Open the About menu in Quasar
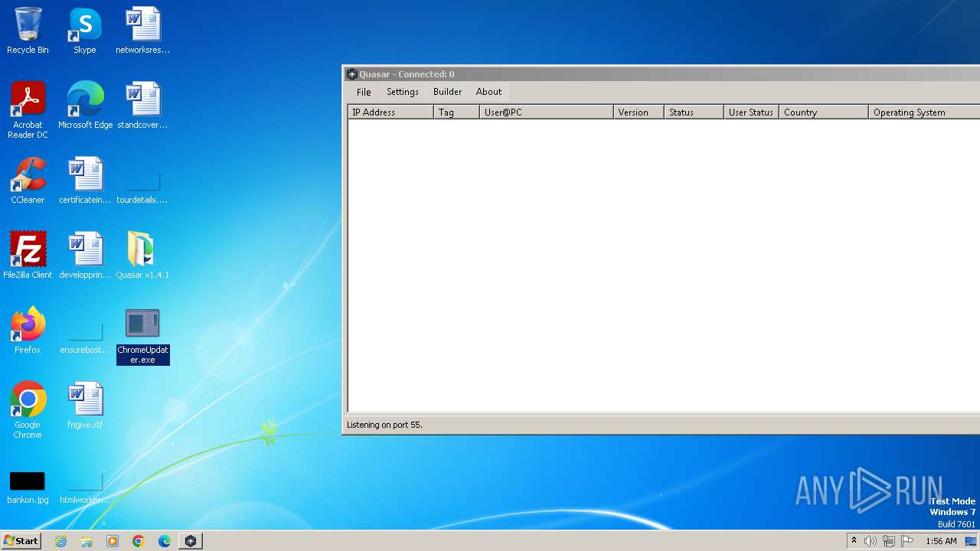Image resolution: width=980 pixels, height=551 pixels. [488, 92]
